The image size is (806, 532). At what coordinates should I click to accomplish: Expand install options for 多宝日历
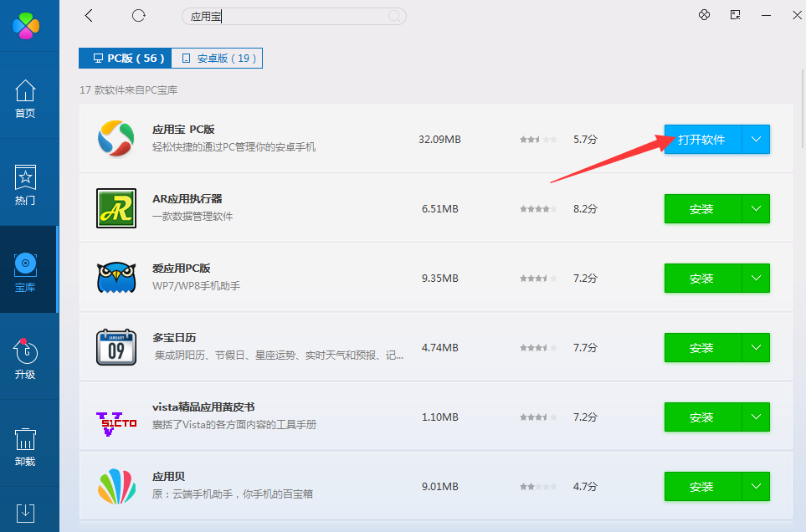tap(756, 348)
